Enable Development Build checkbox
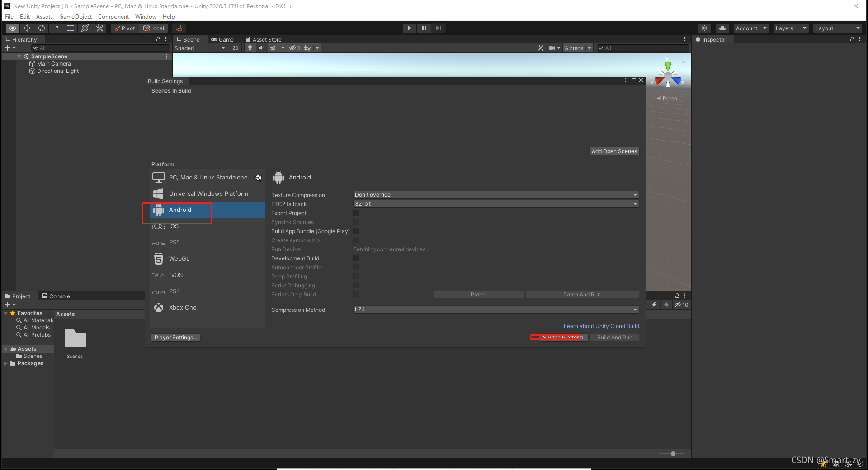The width and height of the screenshot is (868, 470). pos(356,258)
